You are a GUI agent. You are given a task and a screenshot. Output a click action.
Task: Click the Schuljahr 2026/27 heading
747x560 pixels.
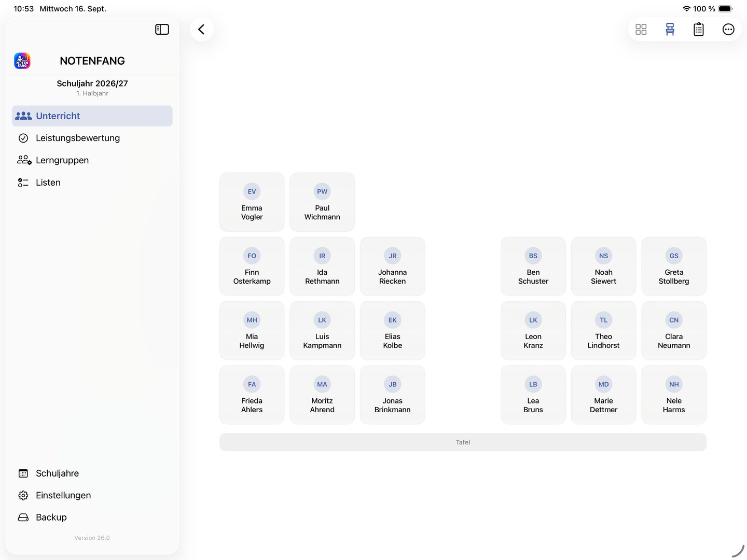click(x=92, y=83)
